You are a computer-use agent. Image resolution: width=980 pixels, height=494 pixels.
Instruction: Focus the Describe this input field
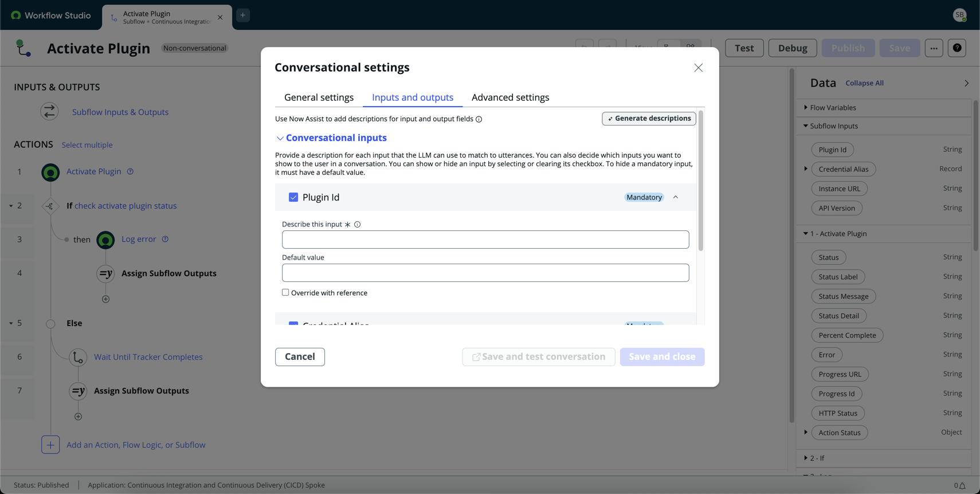coord(485,240)
